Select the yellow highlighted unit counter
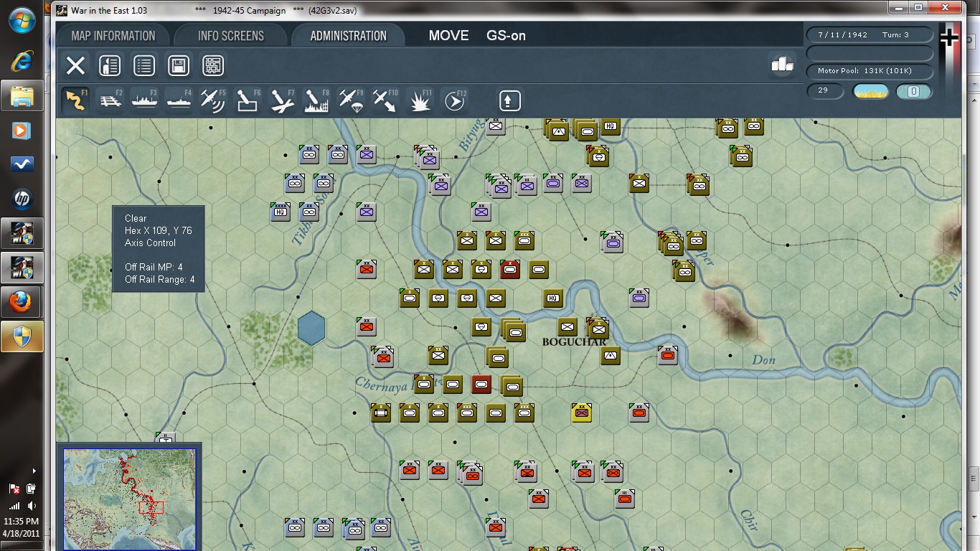Viewport: 980px width, 551px height. click(x=582, y=413)
